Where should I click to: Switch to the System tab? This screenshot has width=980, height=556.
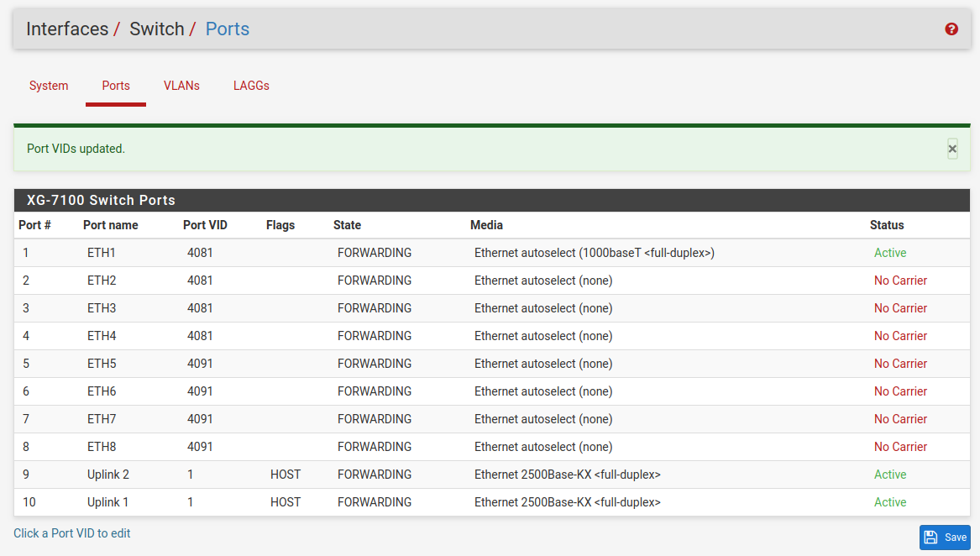click(x=49, y=86)
